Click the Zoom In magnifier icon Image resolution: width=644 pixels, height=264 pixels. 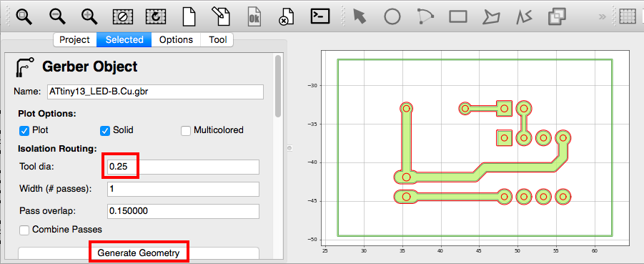(x=89, y=16)
